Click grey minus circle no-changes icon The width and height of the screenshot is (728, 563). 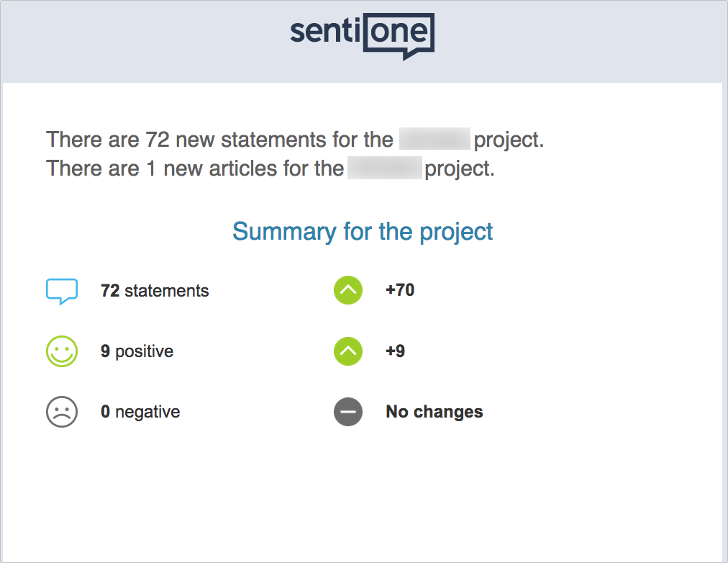coord(348,412)
